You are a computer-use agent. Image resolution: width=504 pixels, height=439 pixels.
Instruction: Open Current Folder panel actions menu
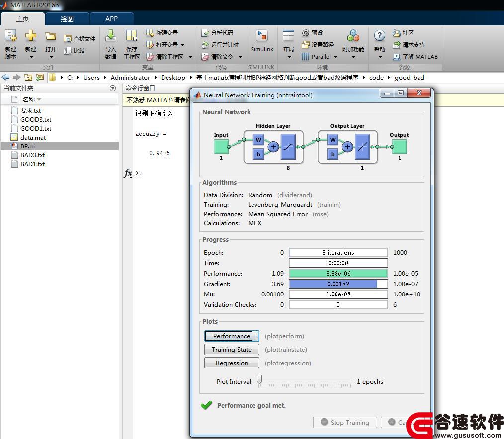coord(113,88)
